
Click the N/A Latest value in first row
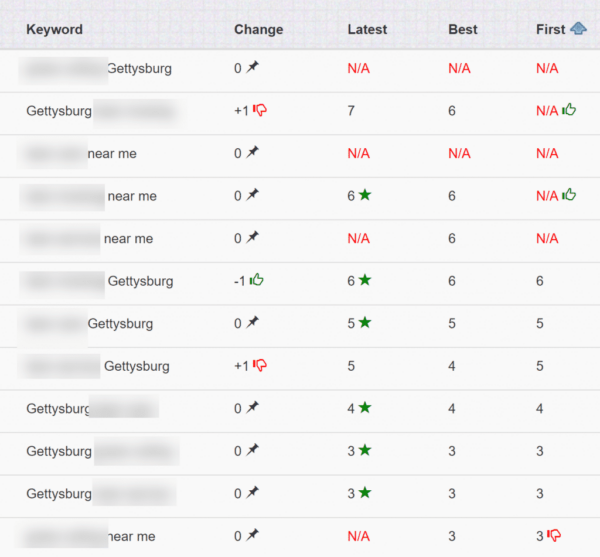tap(358, 69)
